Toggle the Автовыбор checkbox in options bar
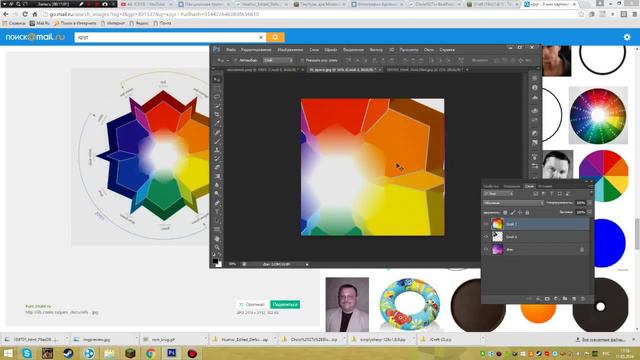 235,60
